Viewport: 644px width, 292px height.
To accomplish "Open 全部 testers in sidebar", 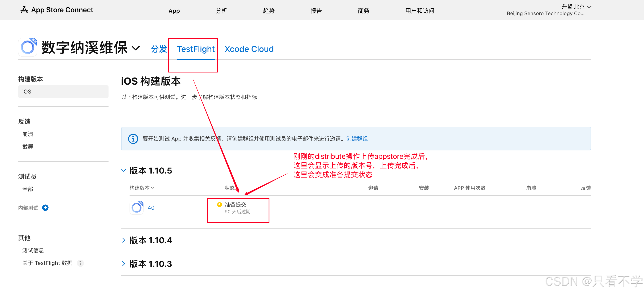I will pos(28,189).
